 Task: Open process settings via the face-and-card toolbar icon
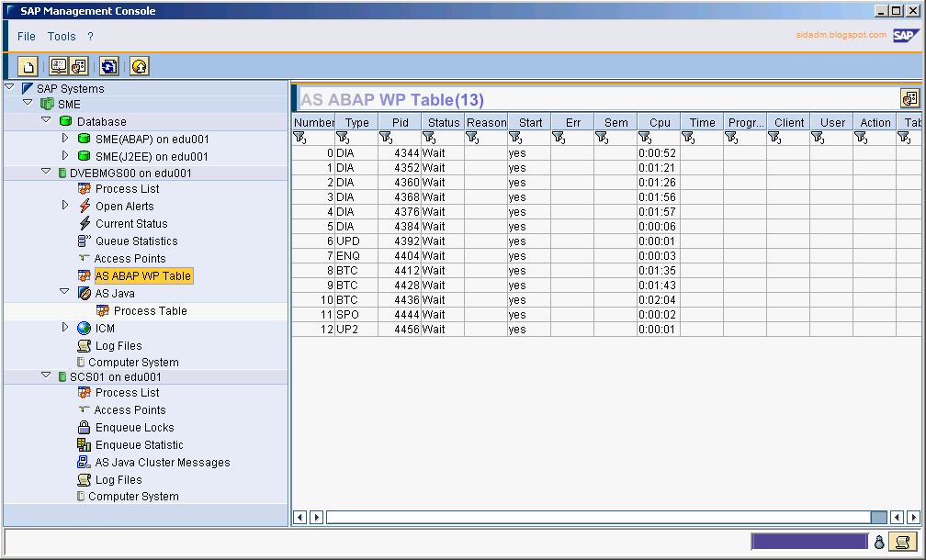(79, 66)
